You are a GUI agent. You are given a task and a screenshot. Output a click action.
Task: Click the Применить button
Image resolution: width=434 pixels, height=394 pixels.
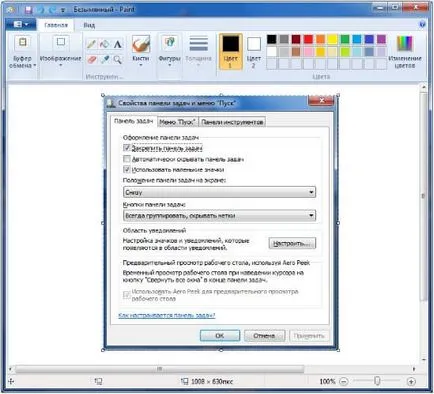click(x=309, y=336)
